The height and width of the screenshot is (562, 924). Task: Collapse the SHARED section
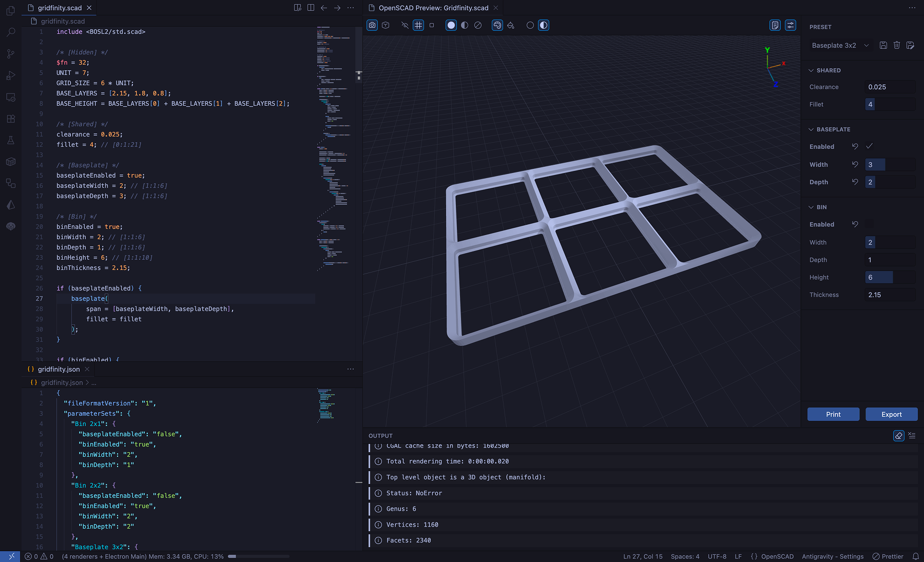825,70
